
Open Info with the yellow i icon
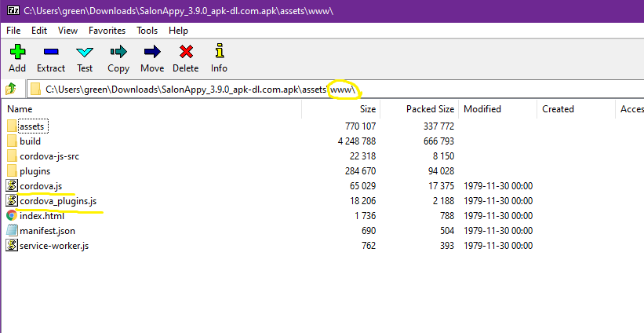(220, 50)
